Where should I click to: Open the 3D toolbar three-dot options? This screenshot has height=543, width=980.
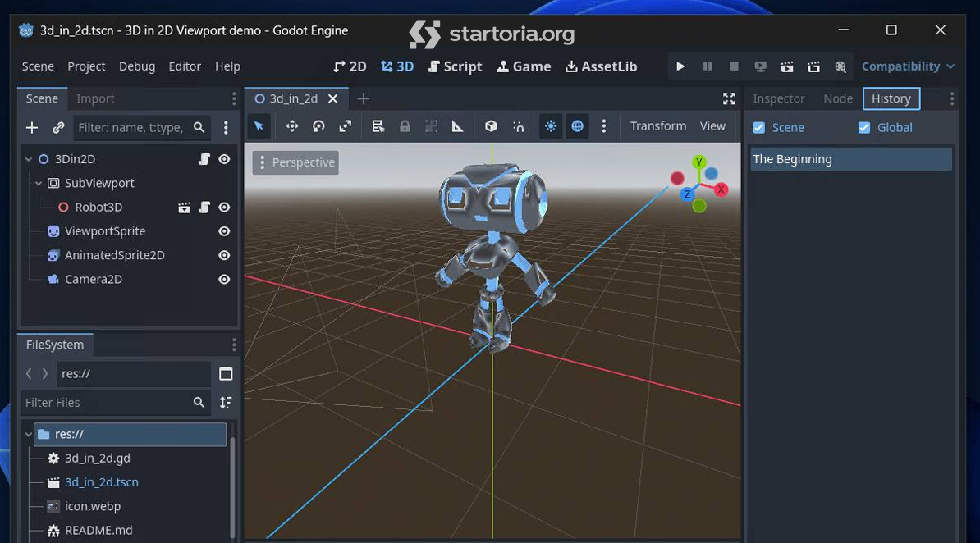click(x=604, y=126)
